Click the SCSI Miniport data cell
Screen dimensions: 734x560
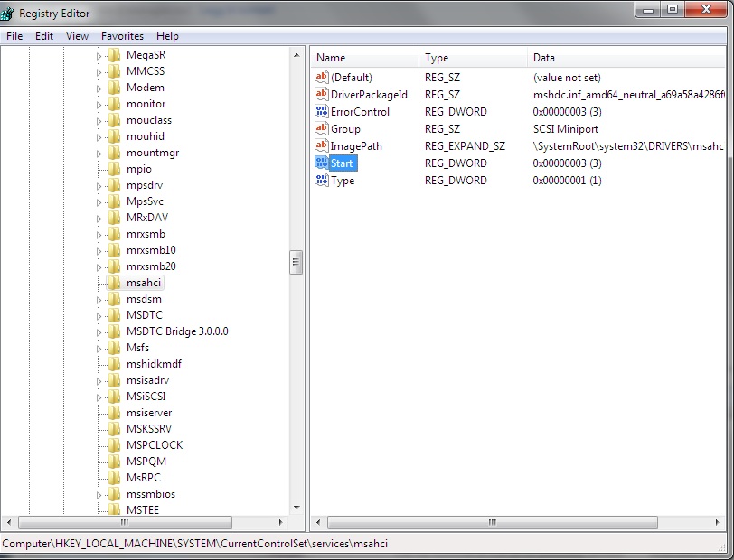[x=566, y=129]
